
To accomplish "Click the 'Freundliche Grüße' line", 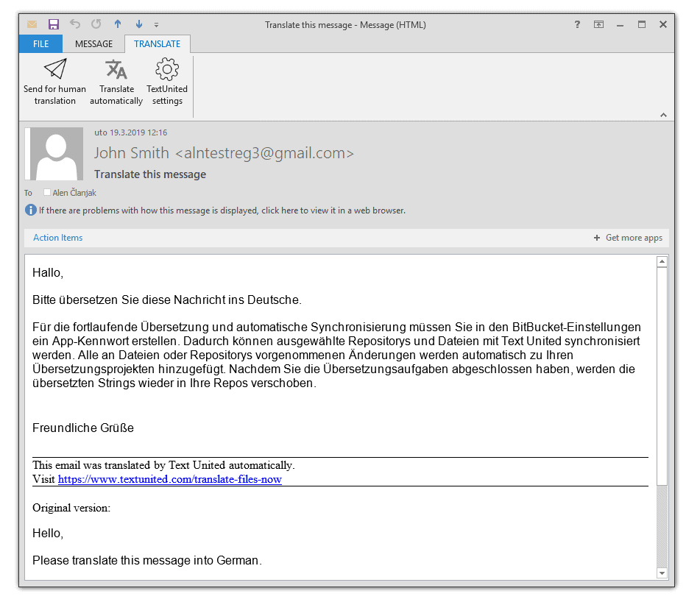I will point(83,428).
